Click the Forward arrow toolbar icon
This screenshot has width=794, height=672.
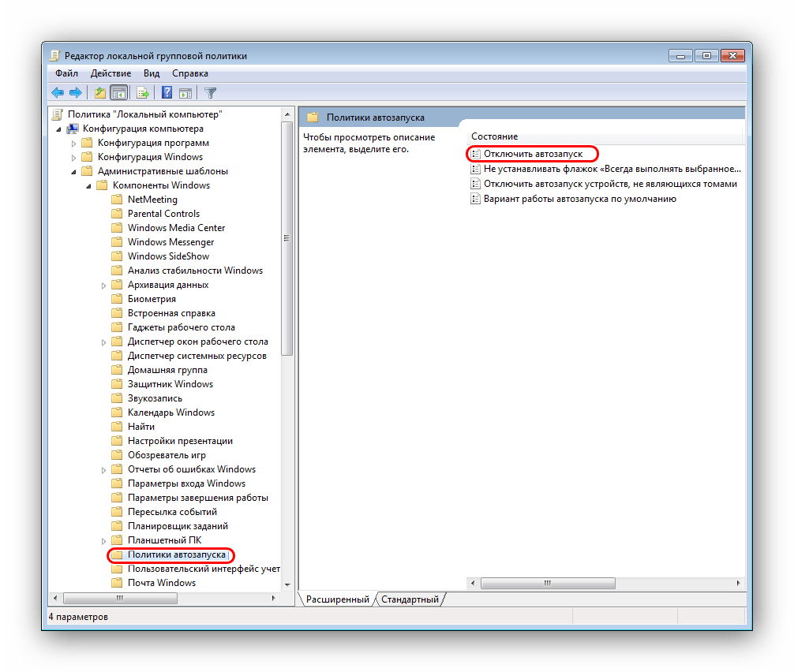[x=76, y=93]
